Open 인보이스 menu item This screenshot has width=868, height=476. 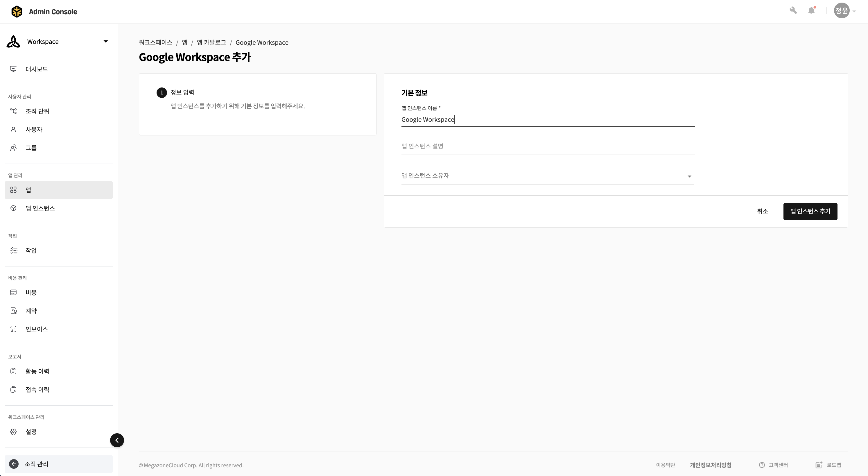click(x=59, y=329)
